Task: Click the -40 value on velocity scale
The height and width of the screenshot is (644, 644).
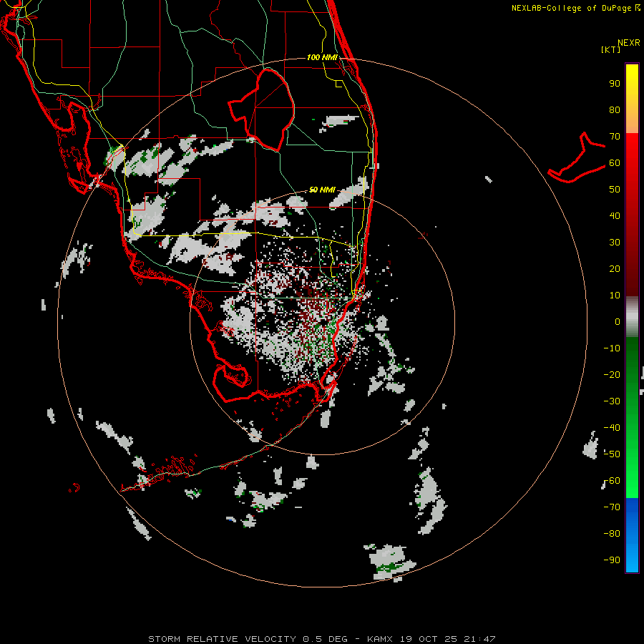Action: pyautogui.click(x=612, y=428)
